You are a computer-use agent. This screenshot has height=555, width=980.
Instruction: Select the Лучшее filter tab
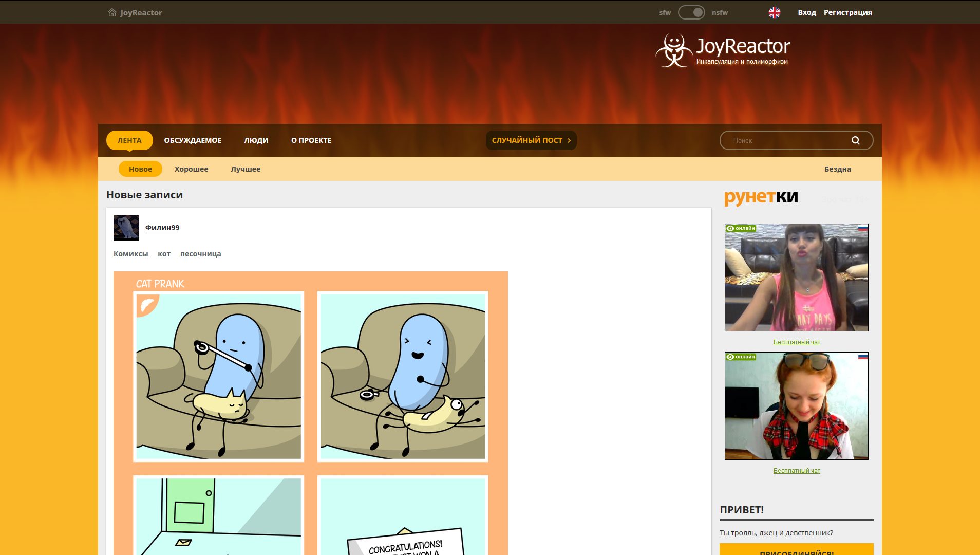click(x=246, y=169)
